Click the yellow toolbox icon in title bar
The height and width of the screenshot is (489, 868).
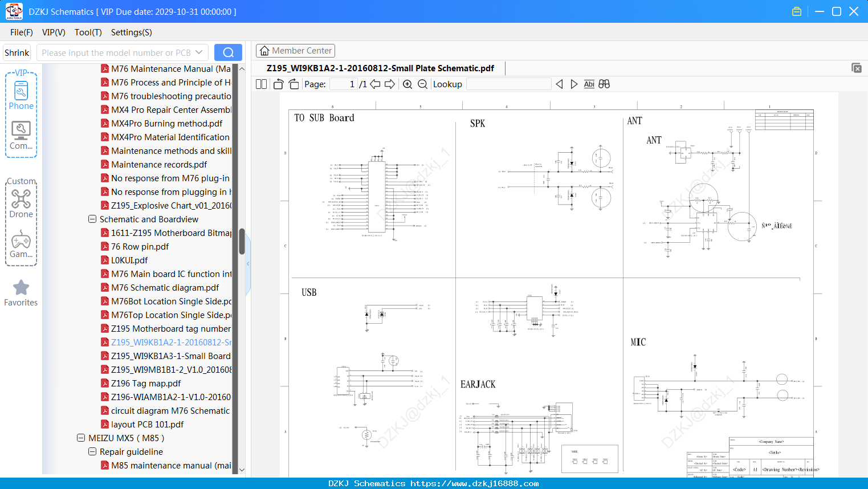coord(797,11)
